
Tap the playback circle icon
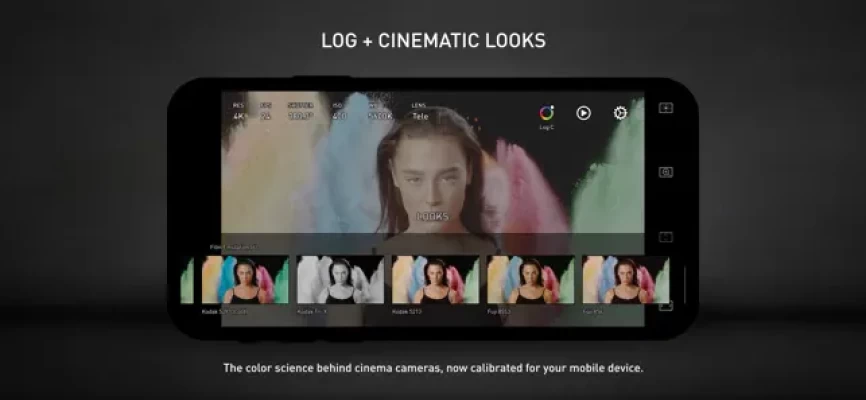[583, 113]
